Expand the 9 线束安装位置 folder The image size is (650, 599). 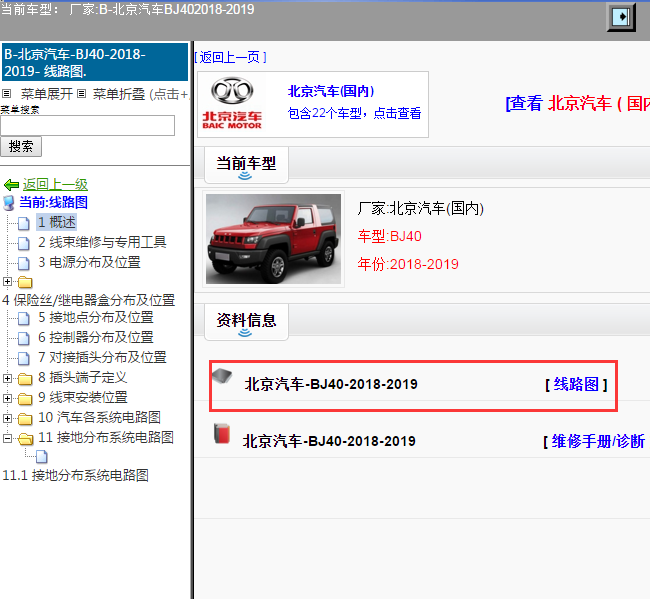tap(7, 398)
